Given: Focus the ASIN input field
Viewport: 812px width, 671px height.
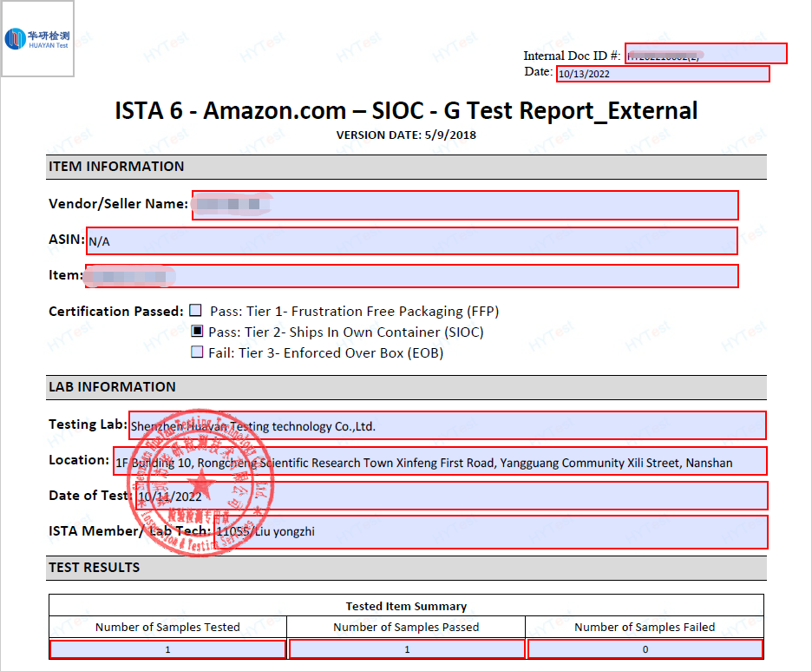Looking at the screenshot, I should [411, 240].
